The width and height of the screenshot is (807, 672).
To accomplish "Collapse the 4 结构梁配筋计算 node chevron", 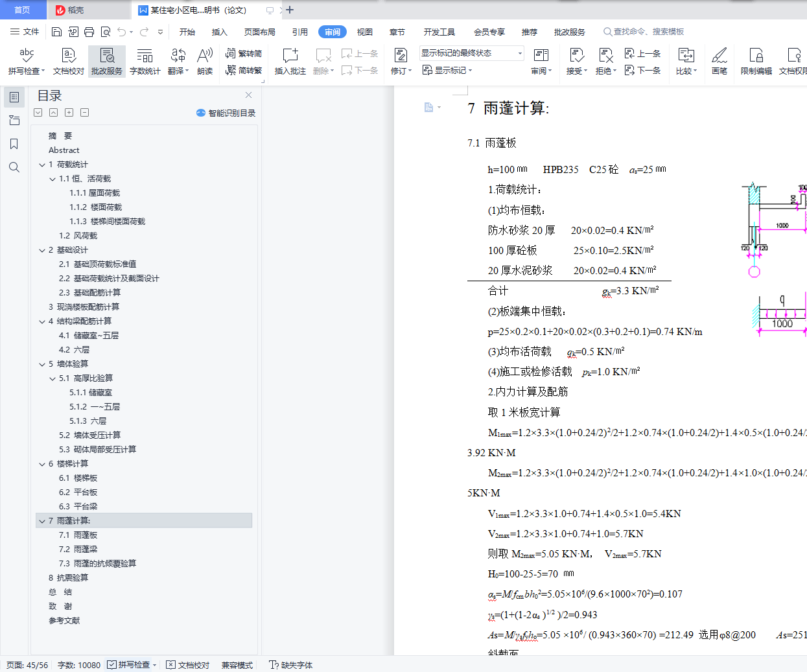I will click(42, 321).
